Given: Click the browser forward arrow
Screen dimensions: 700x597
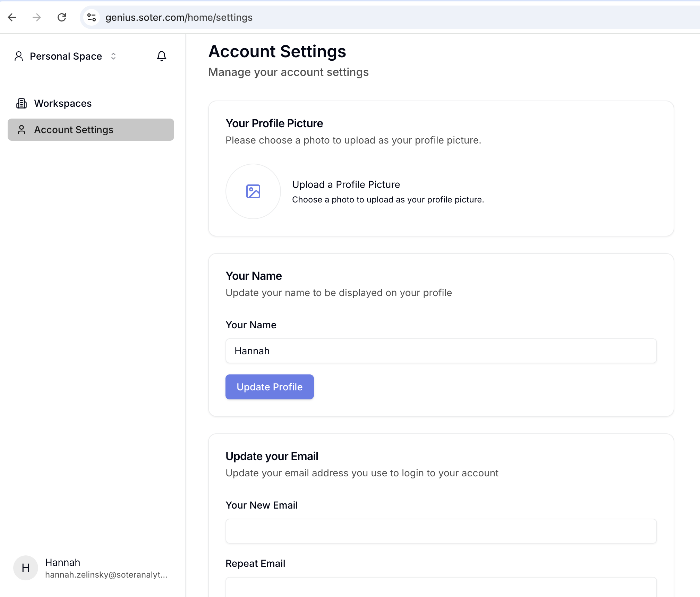Looking at the screenshot, I should pos(37,17).
